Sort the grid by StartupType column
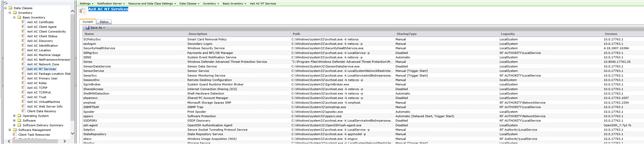The width and height of the screenshot is (644, 144). (407, 34)
